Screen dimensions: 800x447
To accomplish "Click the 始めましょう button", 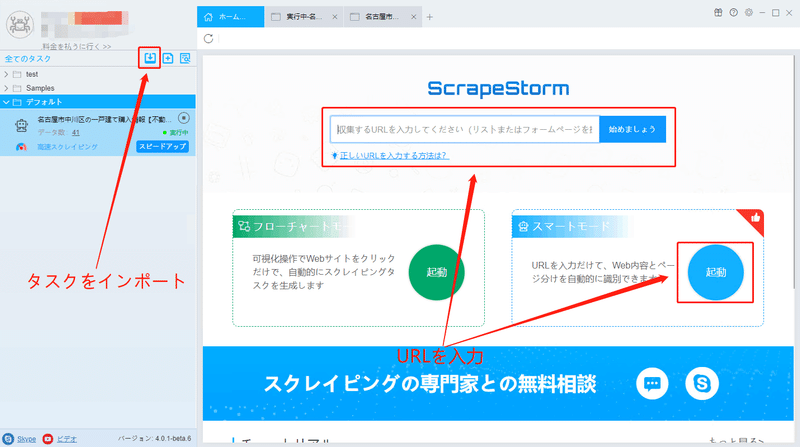I will (x=632, y=129).
